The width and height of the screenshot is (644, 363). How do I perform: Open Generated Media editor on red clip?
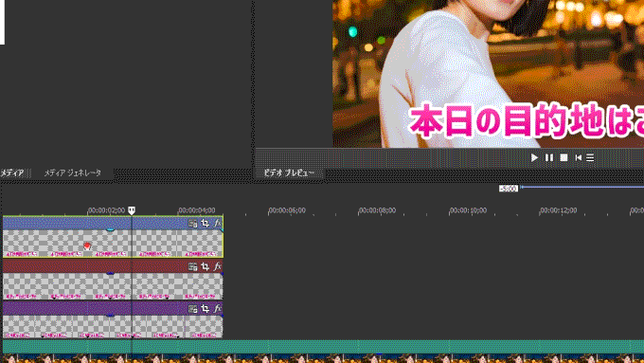click(192, 267)
